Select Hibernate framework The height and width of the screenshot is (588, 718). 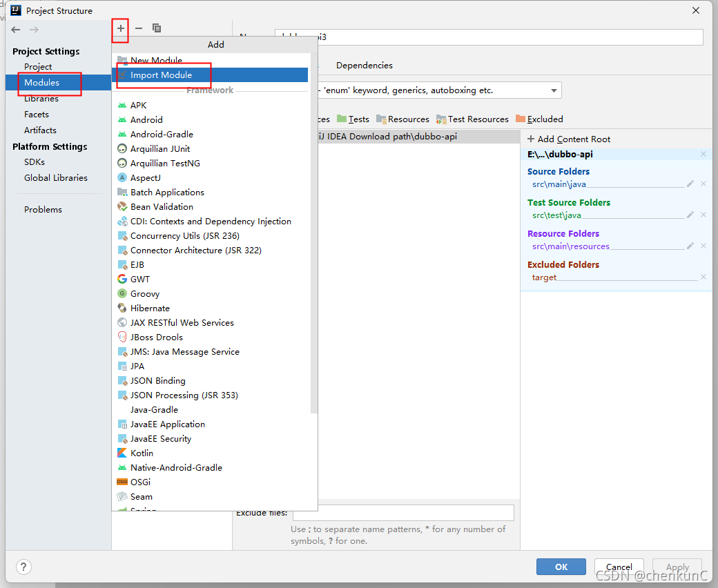(210, 308)
